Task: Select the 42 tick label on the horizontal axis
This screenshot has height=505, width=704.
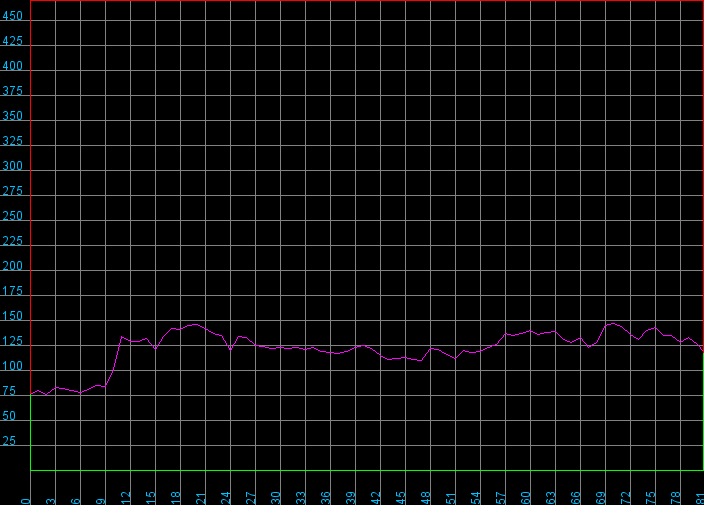Action: coord(376,498)
